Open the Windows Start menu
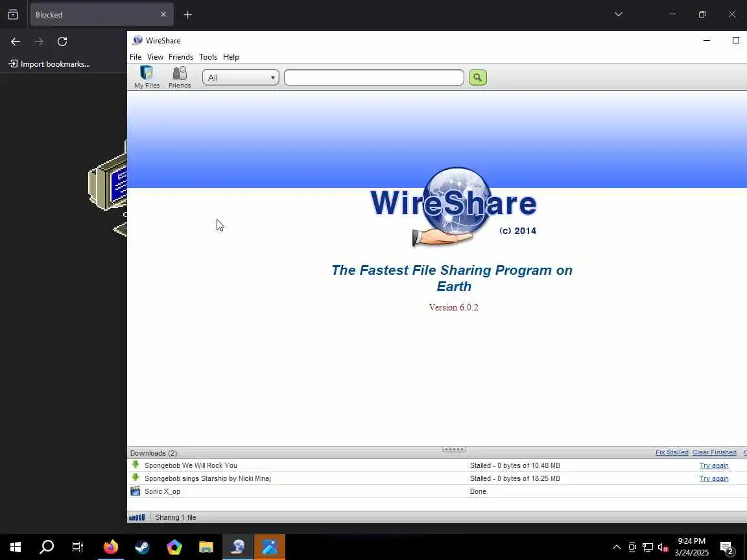The height and width of the screenshot is (560, 747). point(16,546)
